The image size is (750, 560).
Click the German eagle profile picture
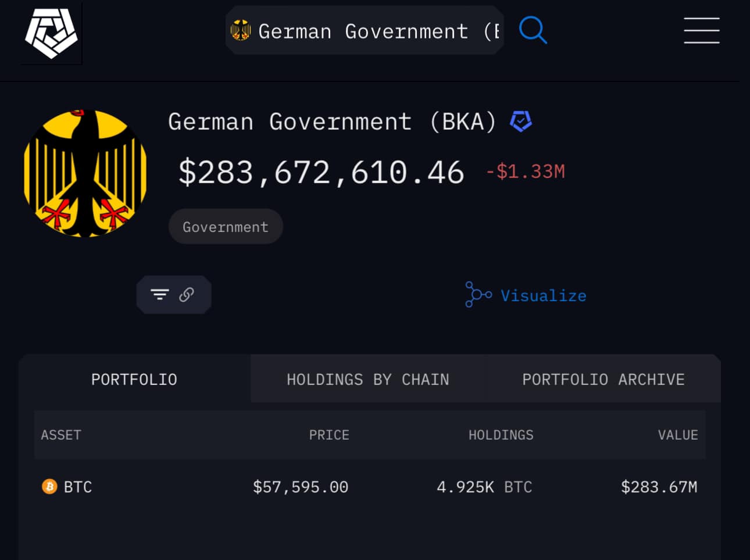click(85, 173)
